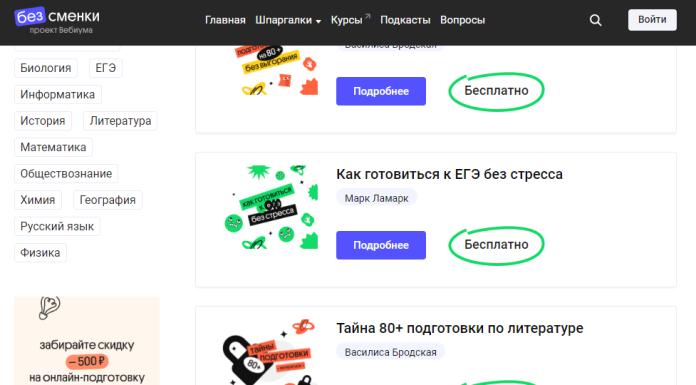Image resolution: width=696 pixels, height=385 pixels.
Task: Filter by the Биология tag
Action: [46, 68]
